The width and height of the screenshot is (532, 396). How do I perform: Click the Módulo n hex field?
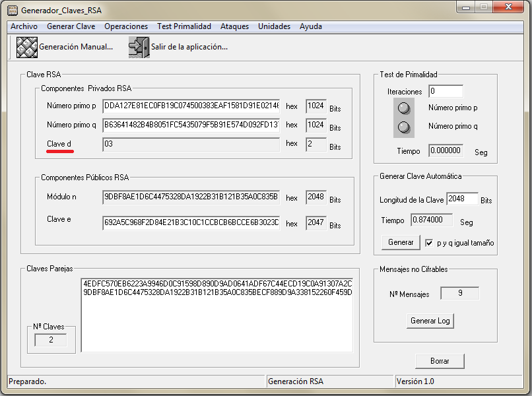[191, 197]
